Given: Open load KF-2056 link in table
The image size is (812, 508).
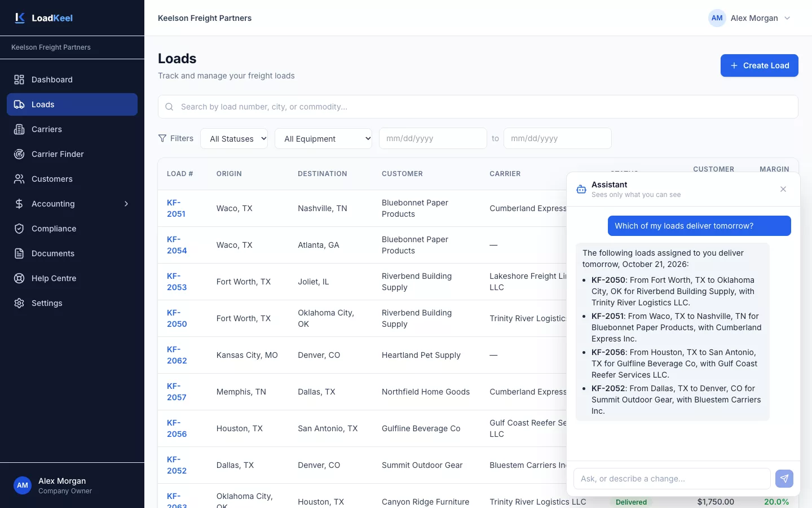Looking at the screenshot, I should click(x=176, y=428).
